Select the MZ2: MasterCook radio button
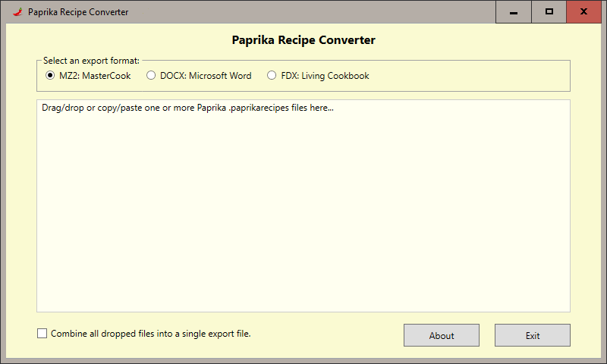The height and width of the screenshot is (364, 607). [x=50, y=76]
